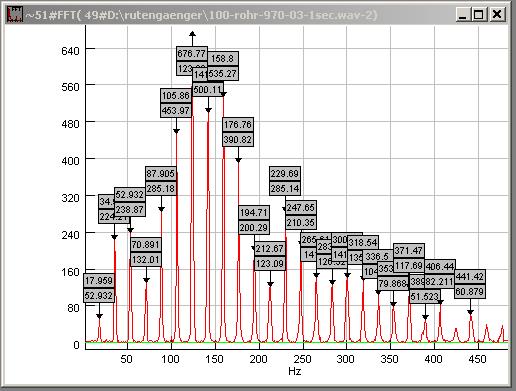Select the 285.14 amplitude label
The height and width of the screenshot is (391, 516).
pyautogui.click(x=285, y=189)
